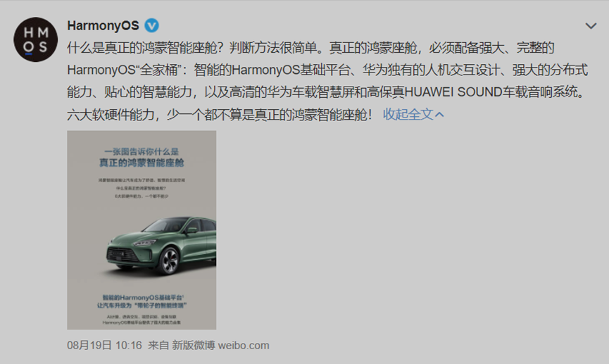Click the words HUAWEI SOUND in post
The height and width of the screenshot is (364, 609).
453,92
